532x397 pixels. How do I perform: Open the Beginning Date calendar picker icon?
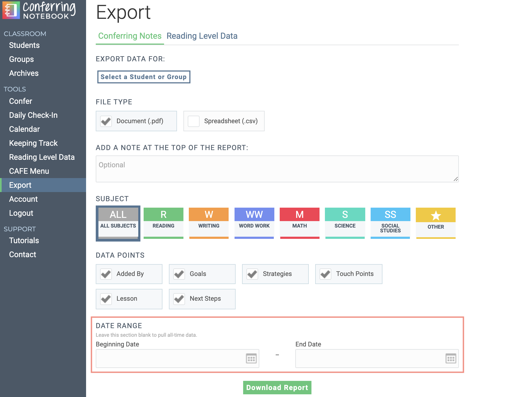251,359
